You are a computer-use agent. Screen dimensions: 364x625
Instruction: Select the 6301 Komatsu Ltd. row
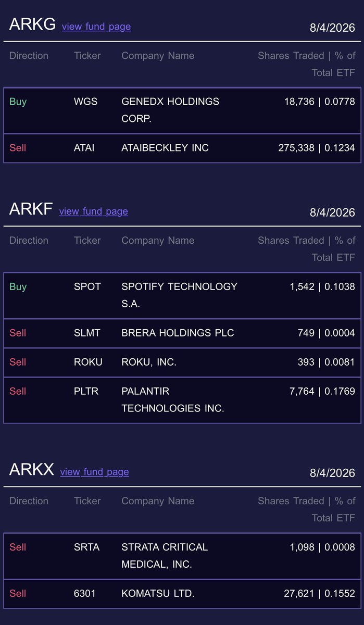point(182,594)
